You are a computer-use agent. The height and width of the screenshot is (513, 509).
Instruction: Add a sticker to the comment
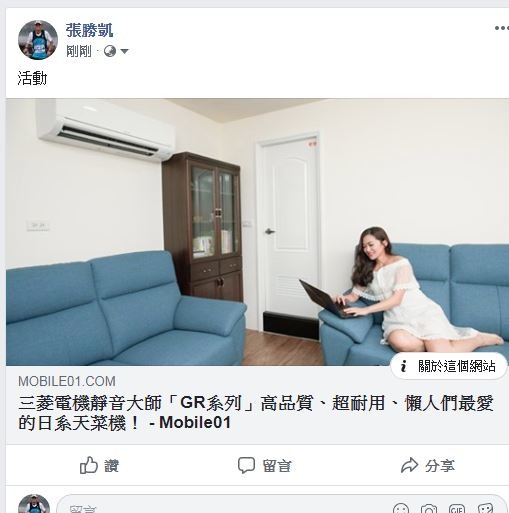(485, 508)
